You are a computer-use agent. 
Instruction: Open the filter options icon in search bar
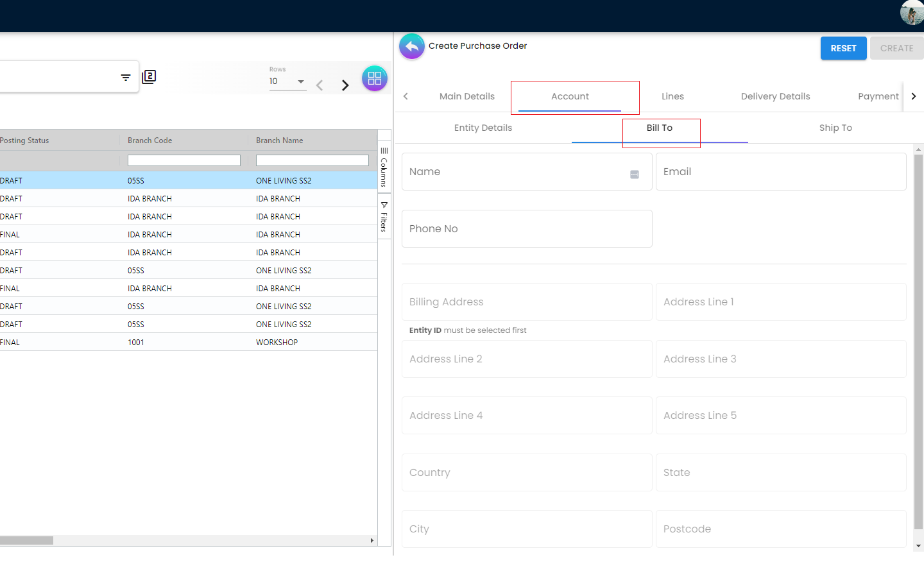click(x=126, y=78)
